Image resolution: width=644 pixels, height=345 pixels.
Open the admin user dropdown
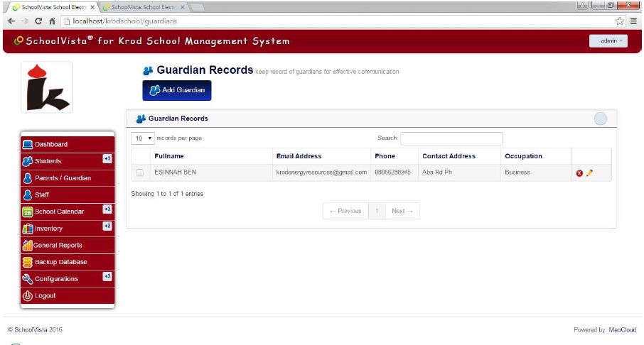pos(608,41)
